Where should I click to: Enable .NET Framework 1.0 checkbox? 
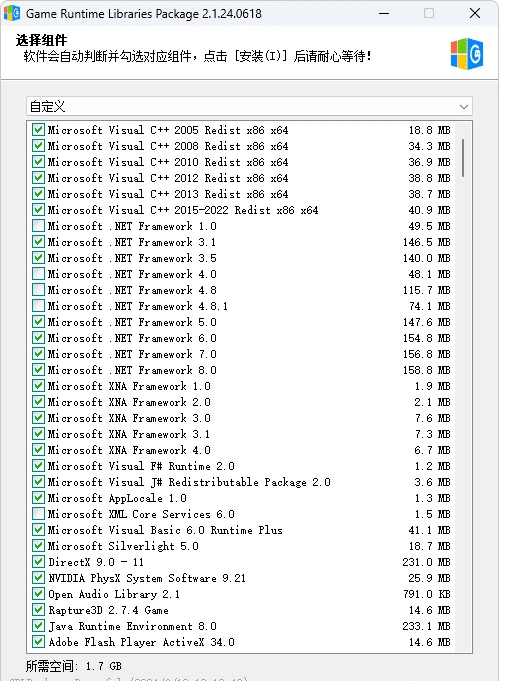[38, 226]
